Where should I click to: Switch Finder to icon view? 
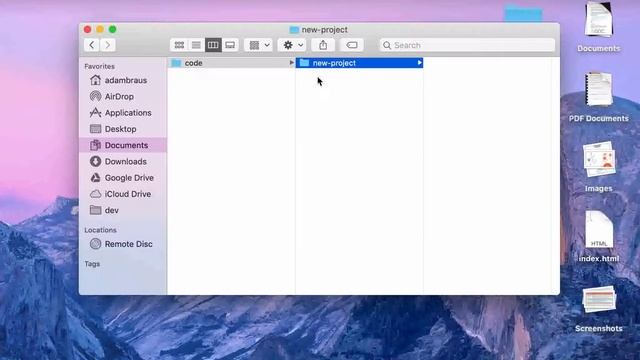pos(179,45)
